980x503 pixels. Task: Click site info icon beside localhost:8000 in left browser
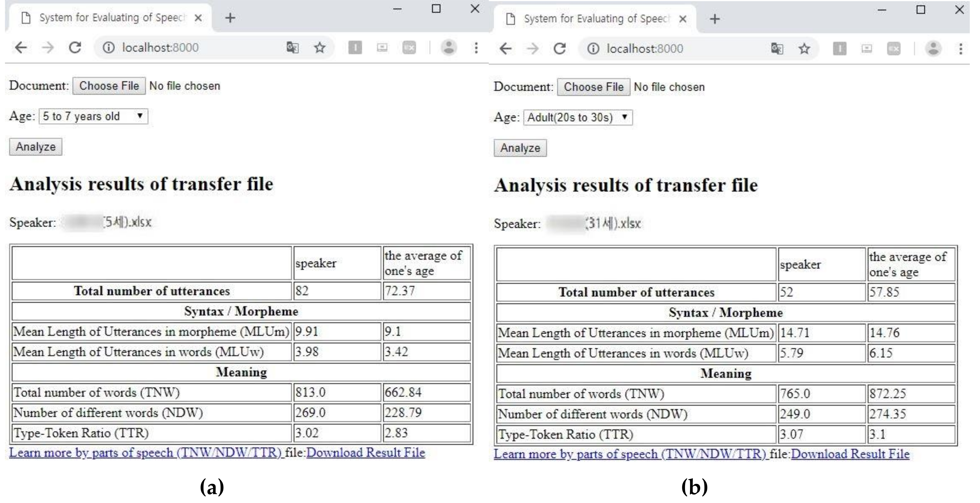109,48
